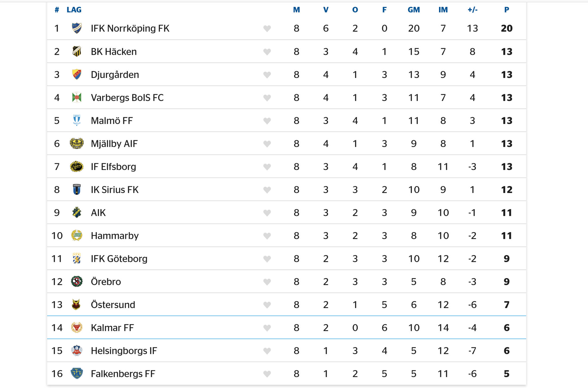
Task: Click the Mjällby AIF club crest
Action: pos(77,143)
